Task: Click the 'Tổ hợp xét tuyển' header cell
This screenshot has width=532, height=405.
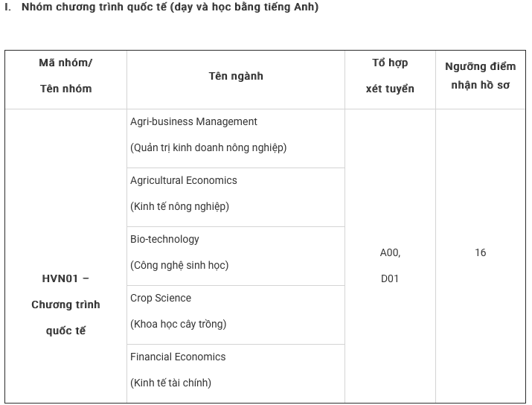Action: click(390, 76)
